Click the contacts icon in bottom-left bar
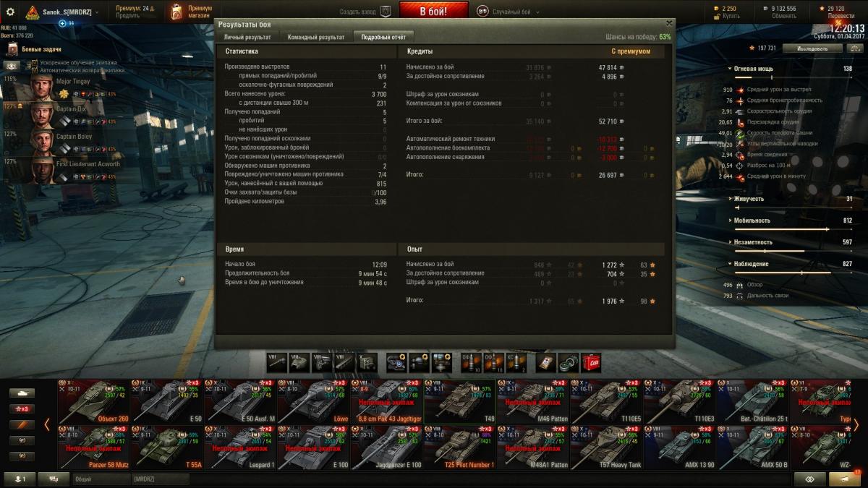 pyautogui.click(x=20, y=479)
